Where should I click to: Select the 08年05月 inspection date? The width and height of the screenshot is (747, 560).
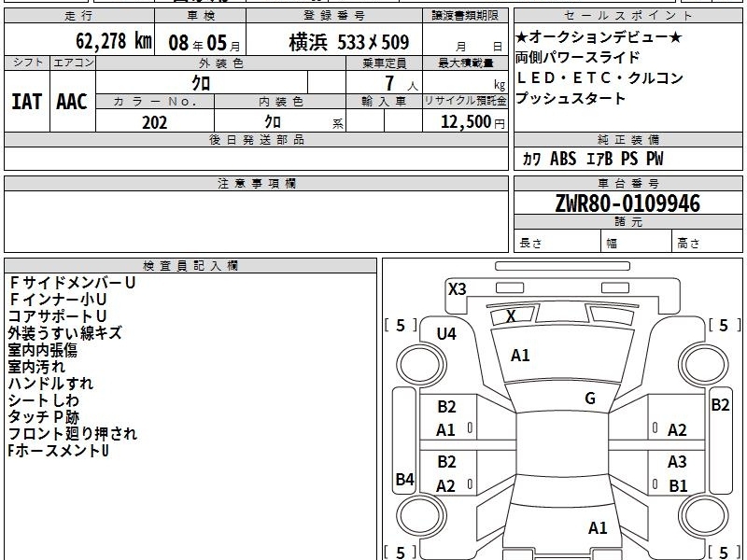tap(204, 43)
